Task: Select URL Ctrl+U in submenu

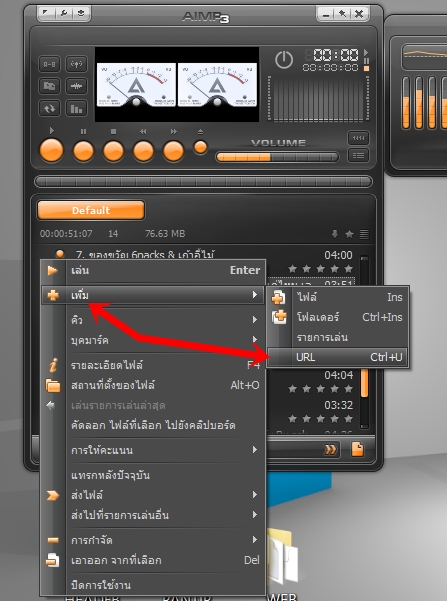Action: click(338, 357)
